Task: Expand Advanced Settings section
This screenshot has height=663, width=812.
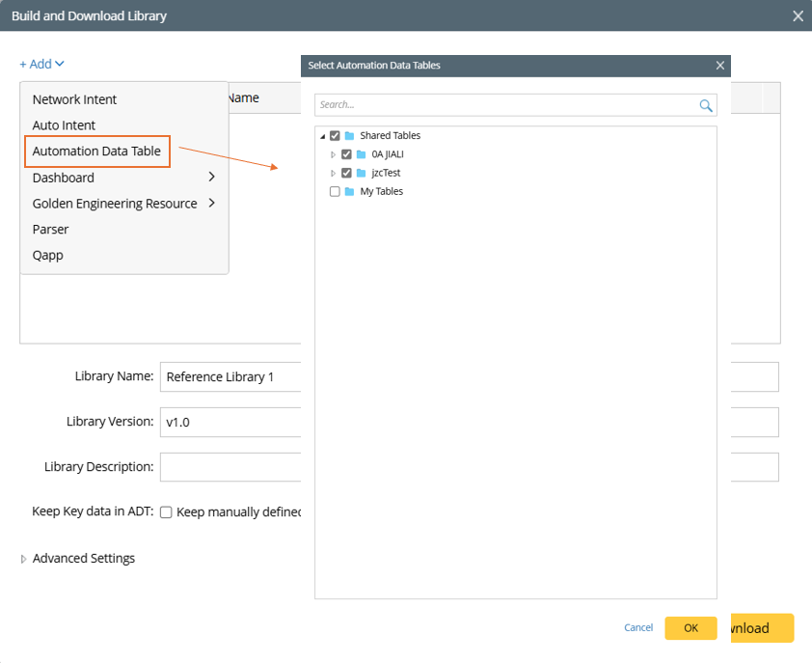Action: [24, 559]
